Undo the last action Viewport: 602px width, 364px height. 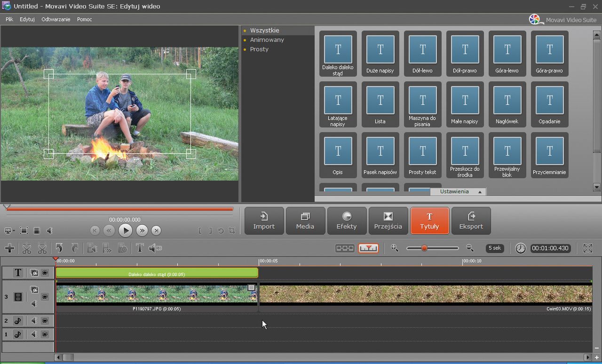[59, 248]
